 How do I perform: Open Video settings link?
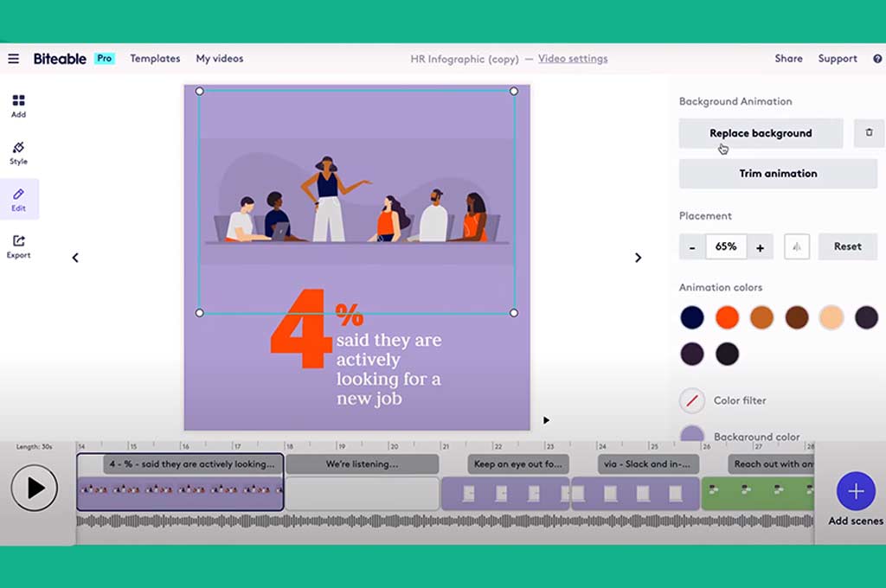pos(573,59)
